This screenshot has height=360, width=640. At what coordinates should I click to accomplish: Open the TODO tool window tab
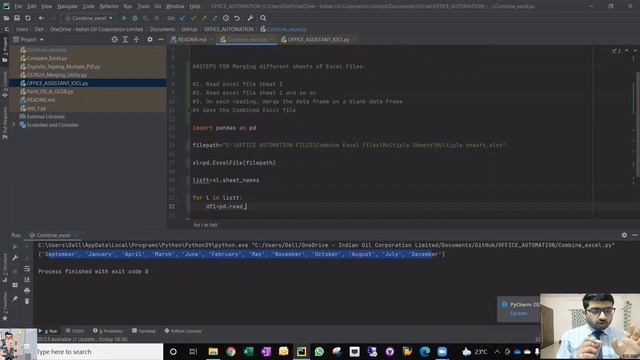pos(75,331)
